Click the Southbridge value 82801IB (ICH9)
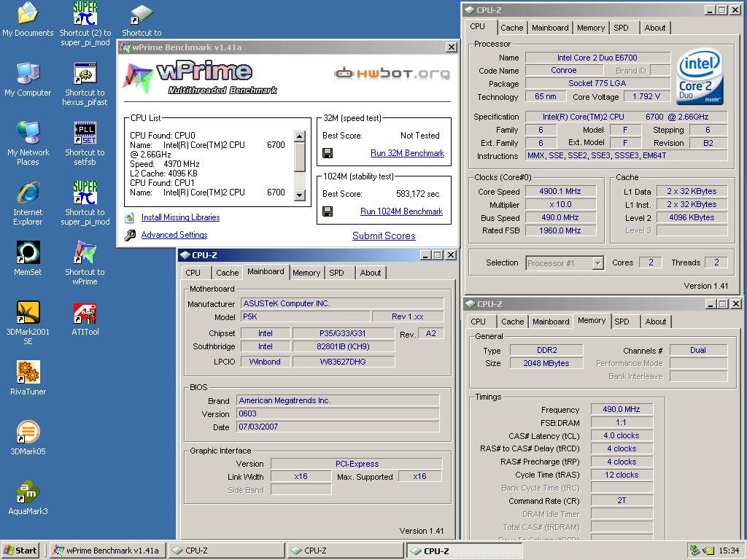747x560 pixels. [343, 346]
